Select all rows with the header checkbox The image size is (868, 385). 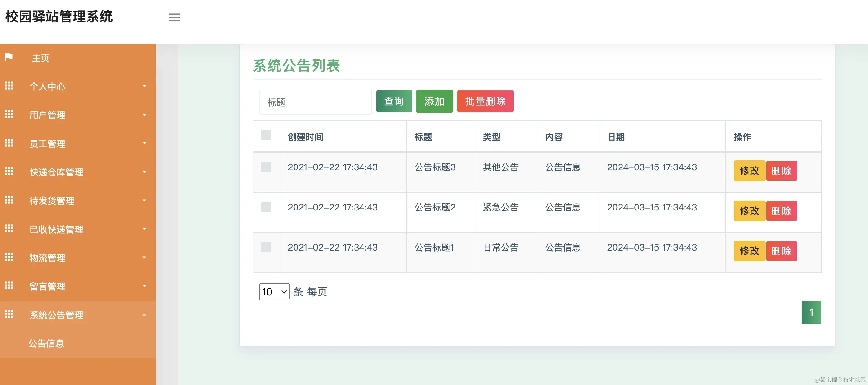266,135
